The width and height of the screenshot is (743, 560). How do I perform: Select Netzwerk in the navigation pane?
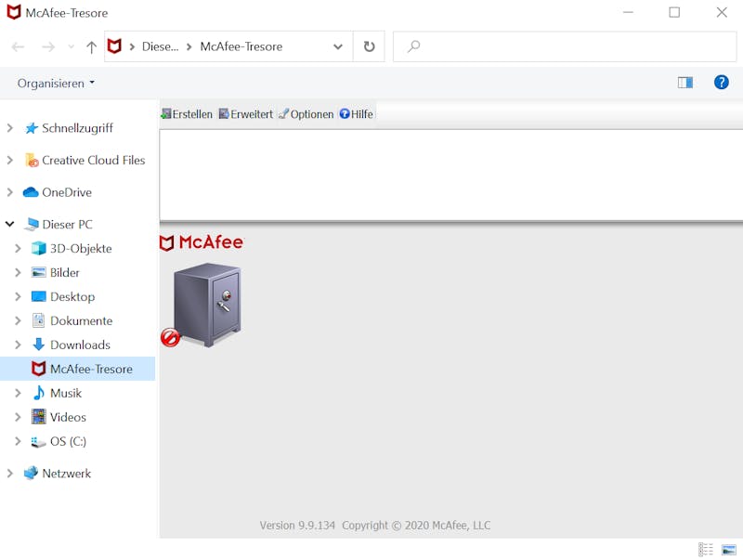[x=66, y=474]
